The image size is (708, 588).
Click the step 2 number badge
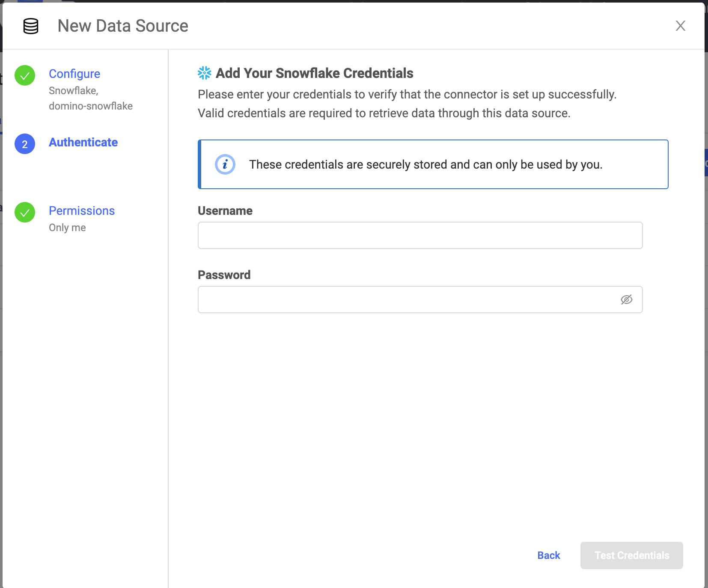(25, 144)
